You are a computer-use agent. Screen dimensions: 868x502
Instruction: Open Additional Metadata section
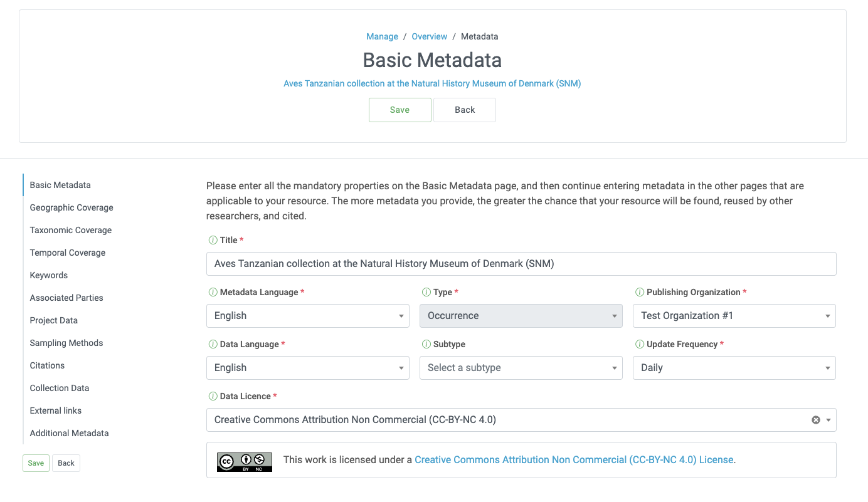pyautogui.click(x=69, y=433)
